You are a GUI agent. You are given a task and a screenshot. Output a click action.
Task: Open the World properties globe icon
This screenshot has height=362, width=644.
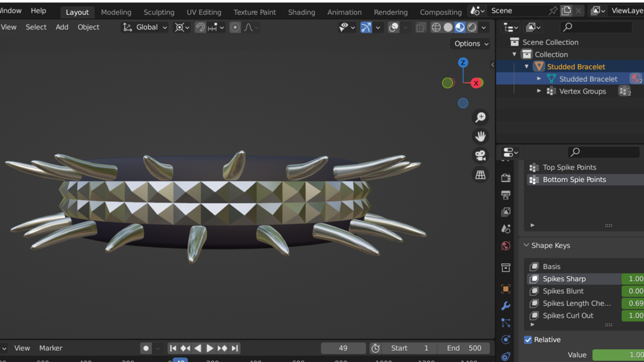pyautogui.click(x=506, y=246)
